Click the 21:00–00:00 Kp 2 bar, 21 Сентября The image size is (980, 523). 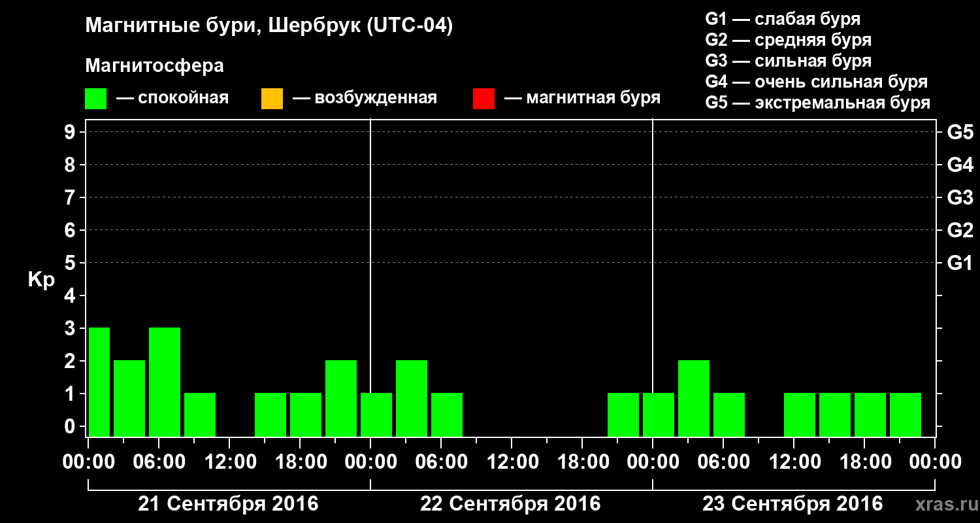tap(341, 398)
